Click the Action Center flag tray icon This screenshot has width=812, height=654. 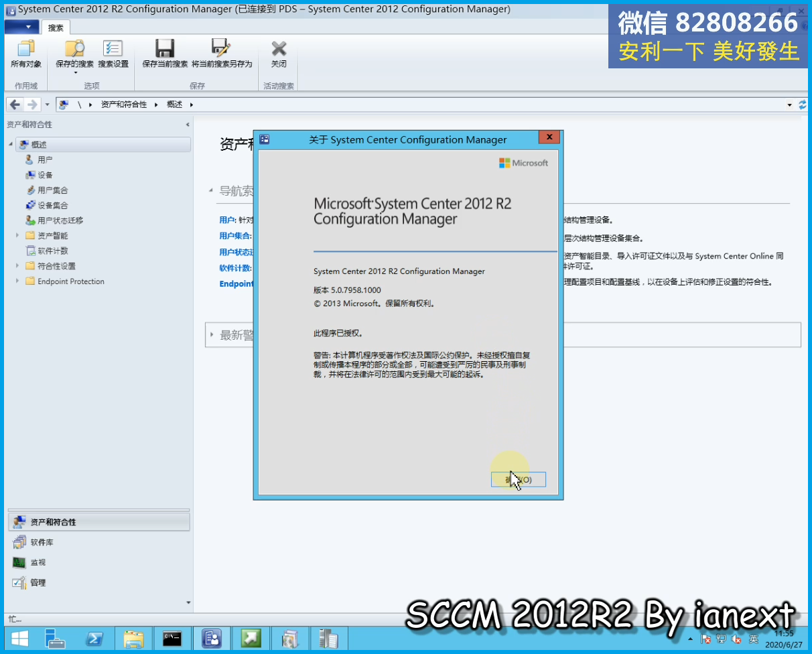click(705, 639)
